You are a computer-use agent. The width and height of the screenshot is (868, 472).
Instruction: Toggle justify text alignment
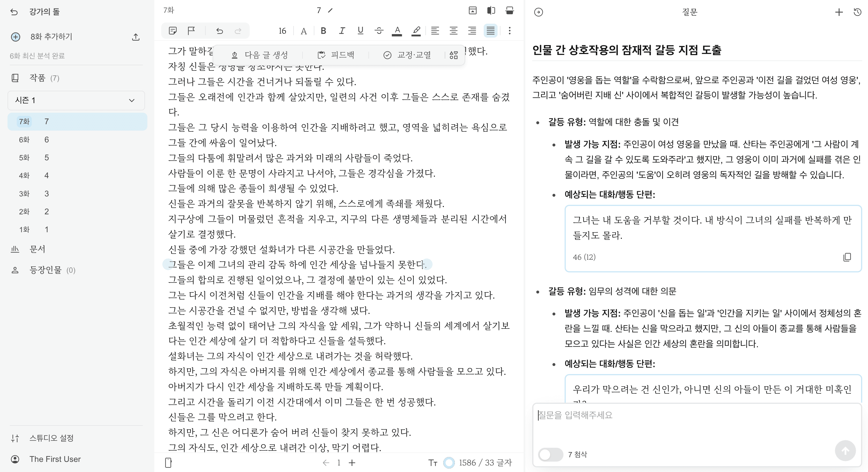[490, 31]
